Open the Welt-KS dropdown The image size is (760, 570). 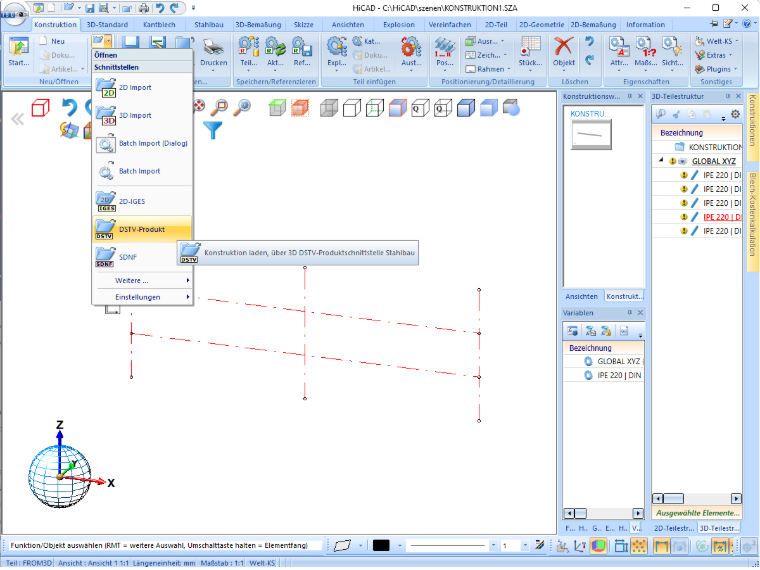(717, 41)
